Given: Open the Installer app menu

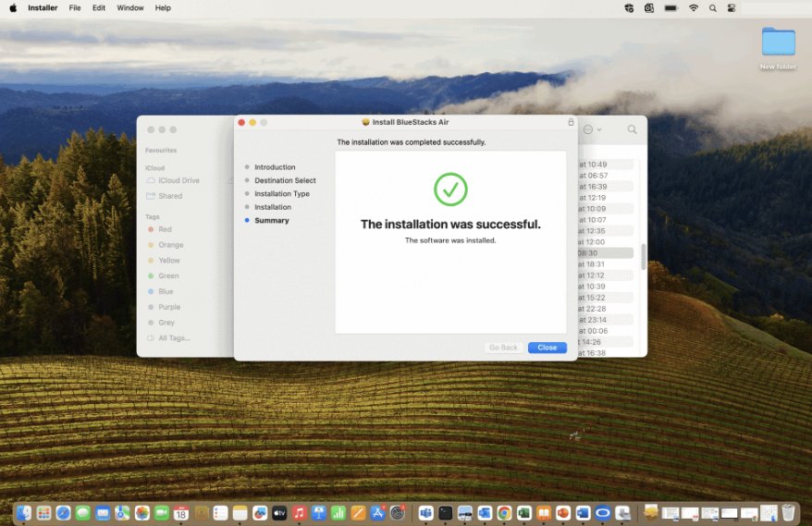Looking at the screenshot, I should point(42,7).
